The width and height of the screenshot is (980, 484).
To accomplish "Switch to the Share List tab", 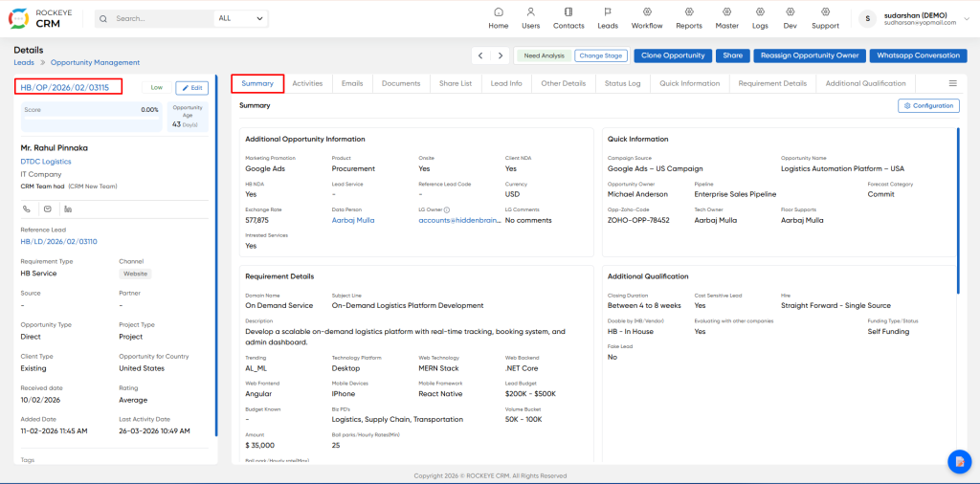I will coord(456,83).
